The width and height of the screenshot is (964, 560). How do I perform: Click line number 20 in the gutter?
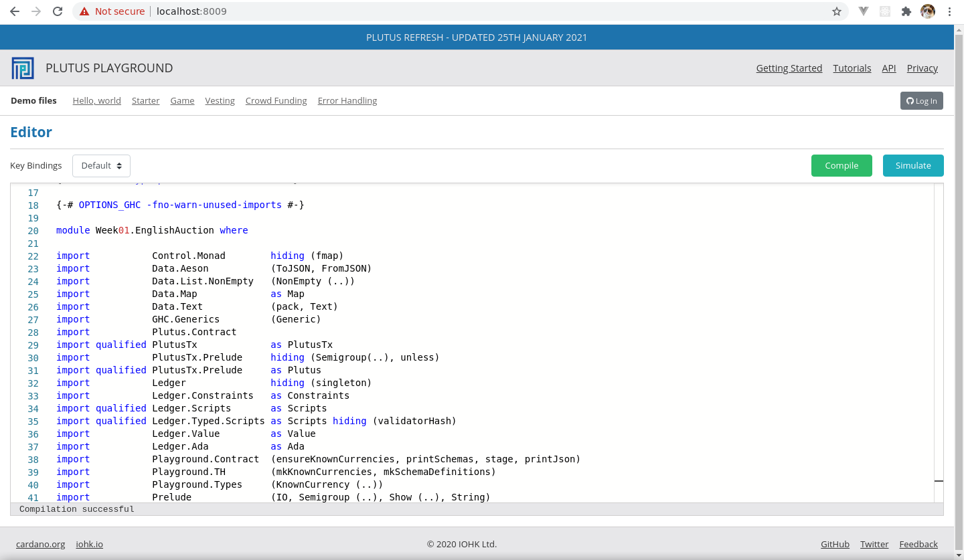(x=33, y=231)
